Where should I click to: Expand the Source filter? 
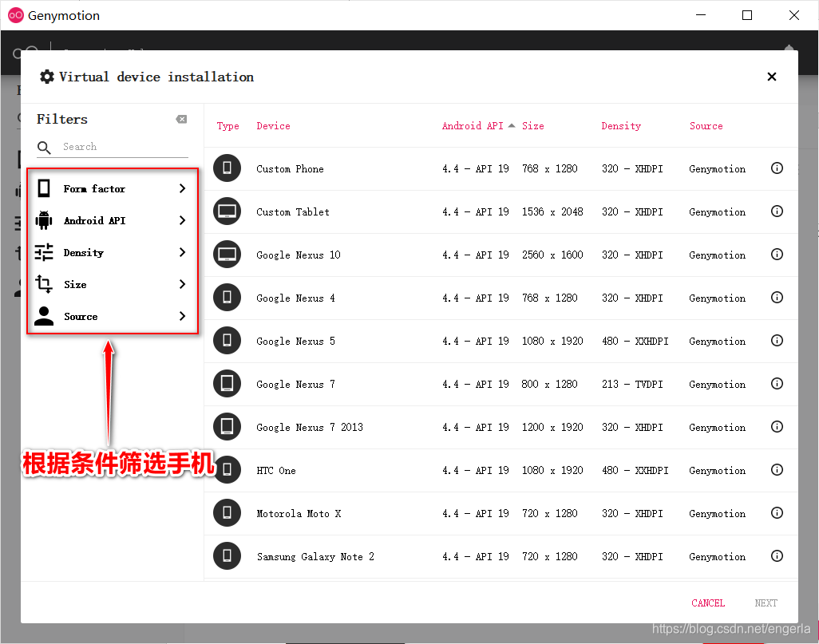click(x=113, y=316)
